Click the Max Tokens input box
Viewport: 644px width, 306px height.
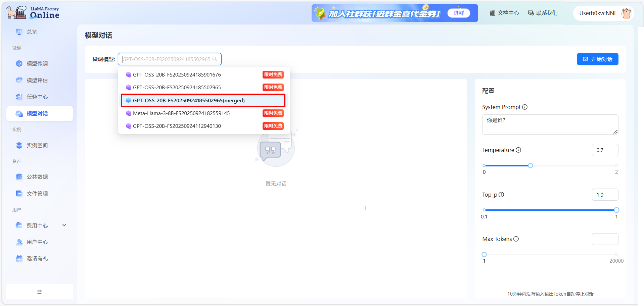coord(605,239)
